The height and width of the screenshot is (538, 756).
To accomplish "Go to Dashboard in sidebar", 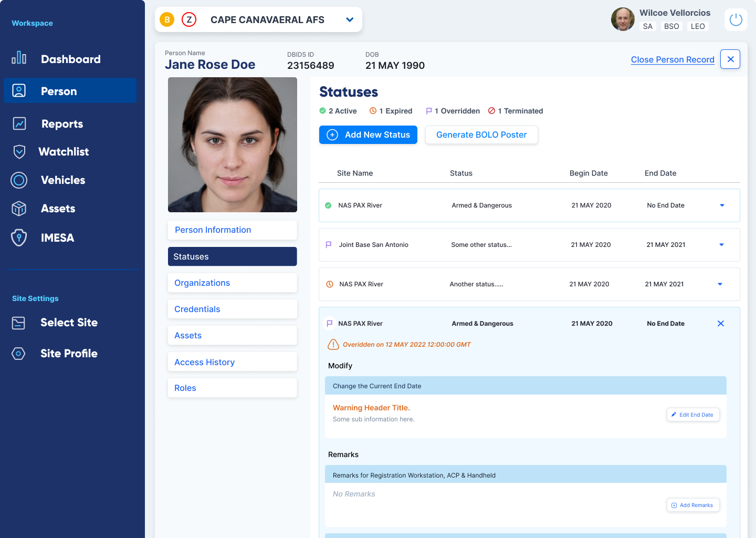I will (x=70, y=59).
